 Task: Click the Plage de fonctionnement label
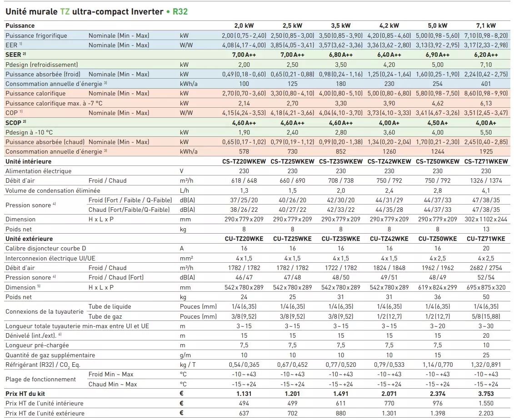[x=41, y=379]
